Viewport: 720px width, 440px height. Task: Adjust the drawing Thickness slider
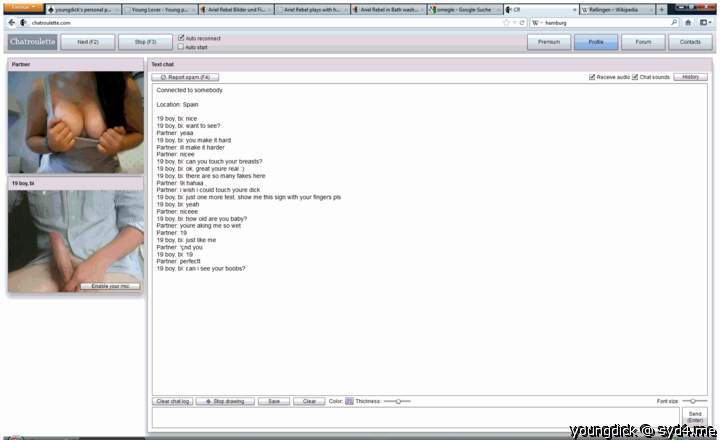click(x=397, y=401)
